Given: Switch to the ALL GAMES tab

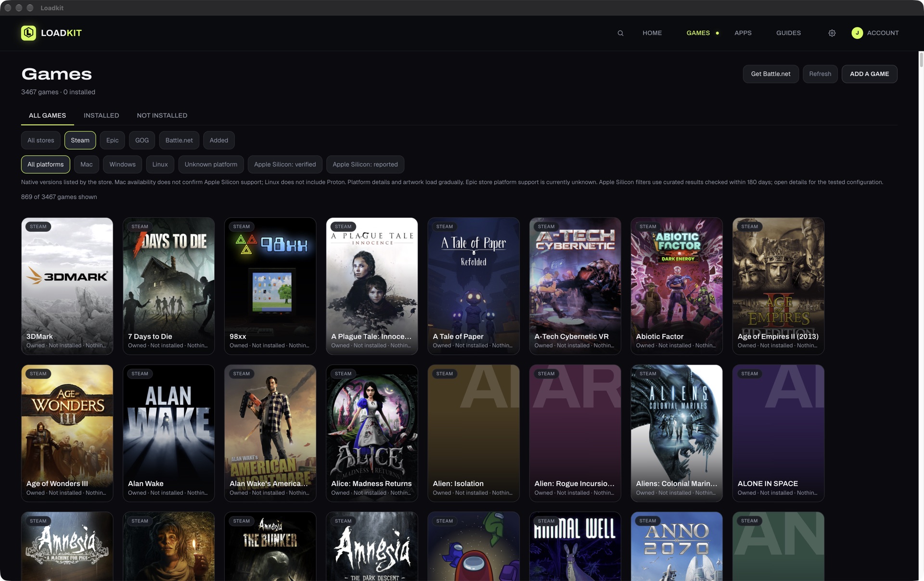Looking at the screenshot, I should [47, 115].
